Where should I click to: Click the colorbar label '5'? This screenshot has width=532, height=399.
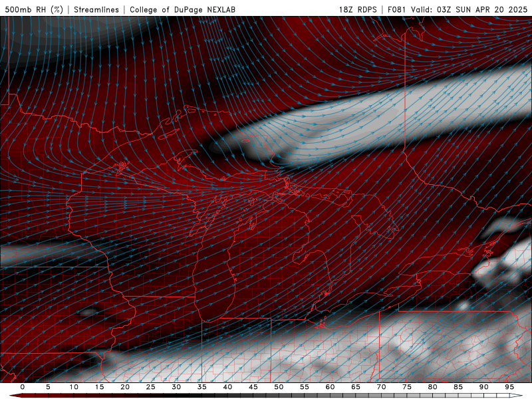point(48,387)
